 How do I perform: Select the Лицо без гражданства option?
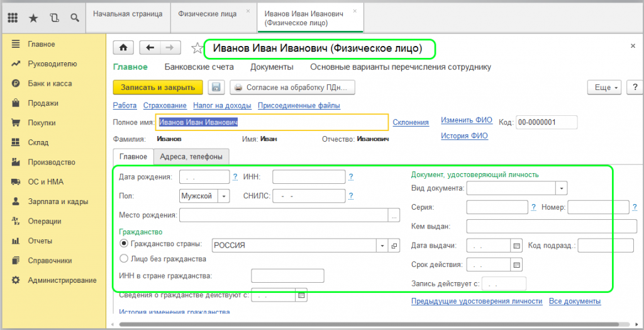click(124, 258)
